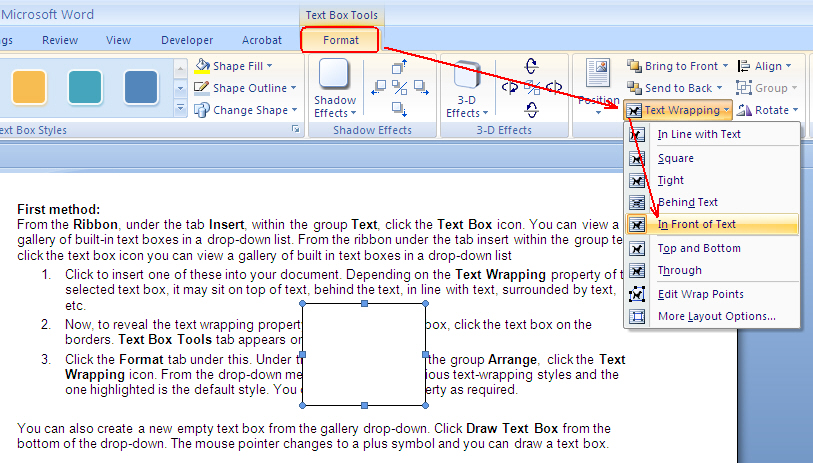
Task: Click the Position page layout icon
Action: pyautogui.click(x=598, y=73)
